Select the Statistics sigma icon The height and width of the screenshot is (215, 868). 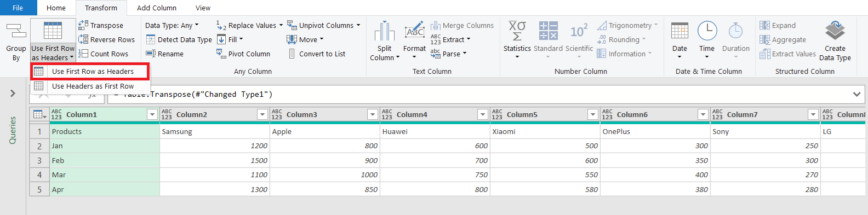tap(517, 31)
